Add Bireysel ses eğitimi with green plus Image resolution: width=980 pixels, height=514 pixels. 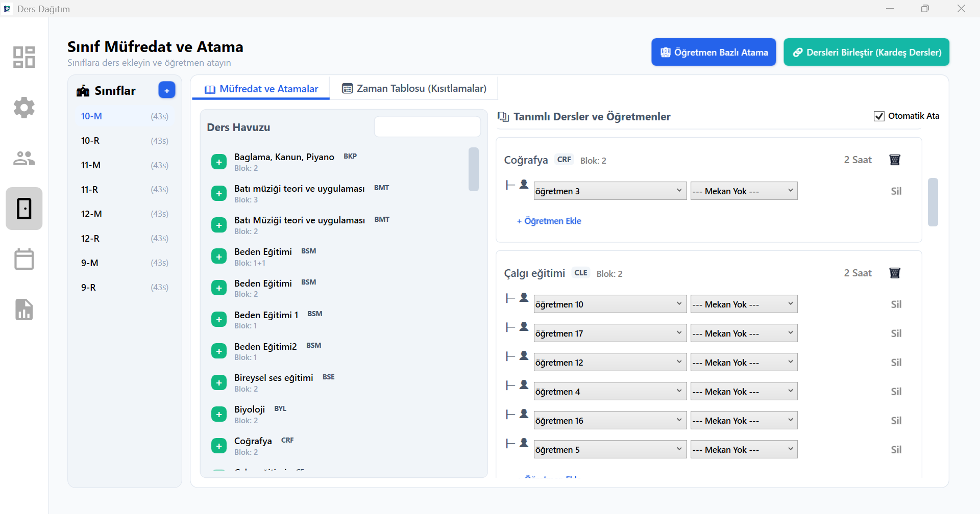(219, 382)
